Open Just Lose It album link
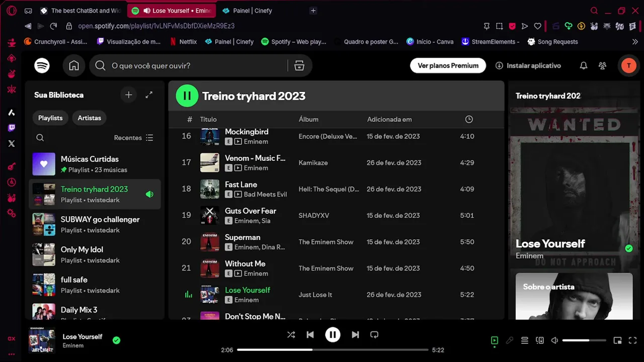644x362 pixels. pyautogui.click(x=315, y=295)
